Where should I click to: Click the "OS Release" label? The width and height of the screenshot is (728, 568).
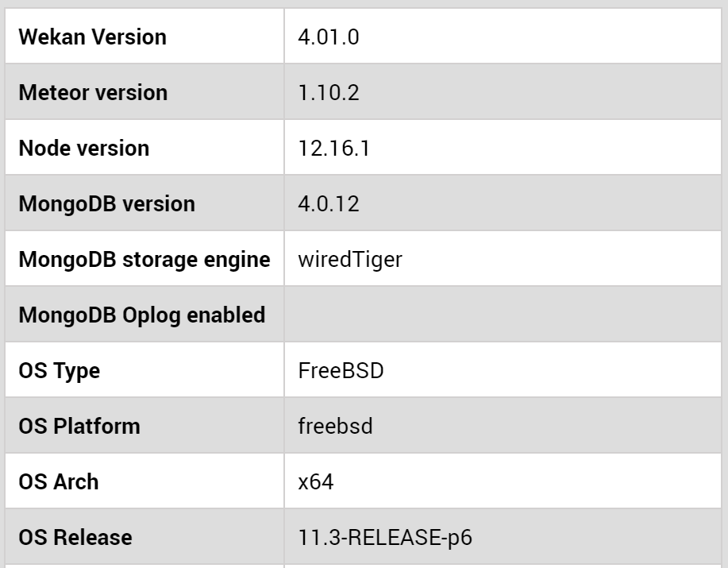75,538
